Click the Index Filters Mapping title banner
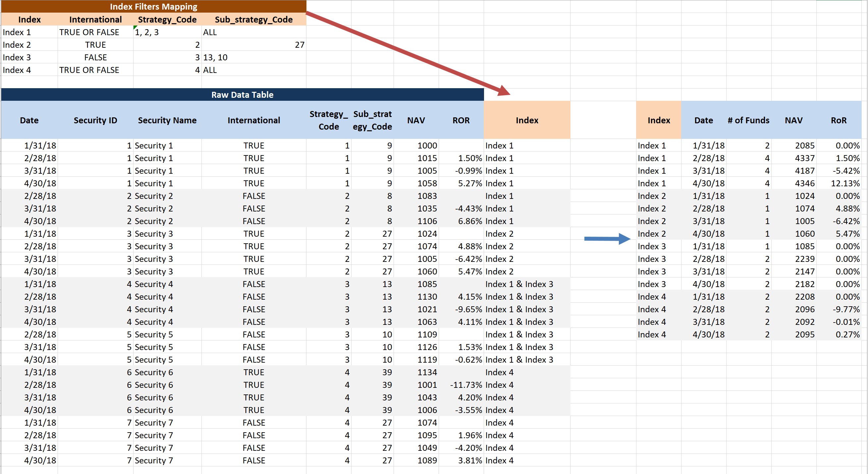Viewport: 868px width, 474px height. coord(154,7)
